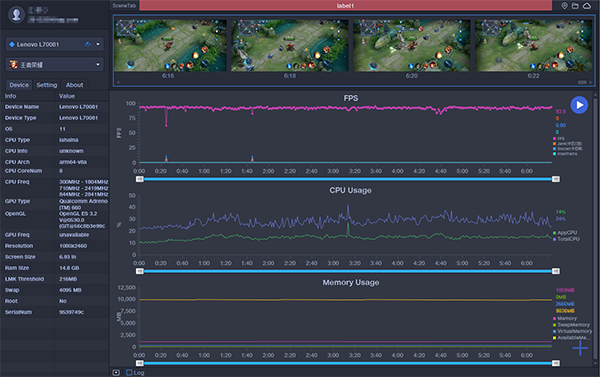Screen dimensions: 600x377
Task: Open the location pin icon in top bar
Action: (564, 6)
